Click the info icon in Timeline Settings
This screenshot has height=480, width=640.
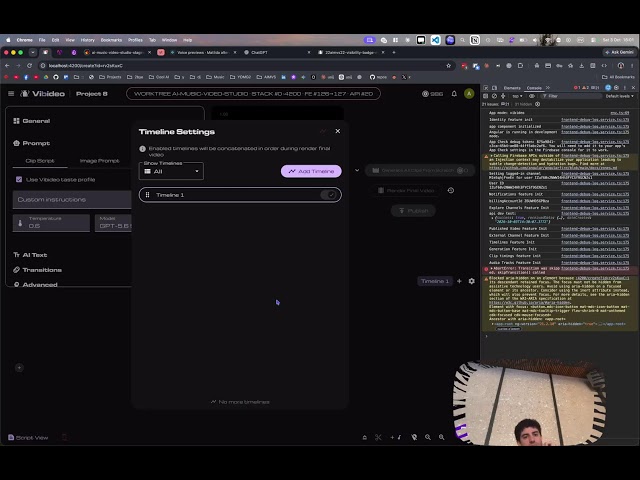(x=142, y=149)
